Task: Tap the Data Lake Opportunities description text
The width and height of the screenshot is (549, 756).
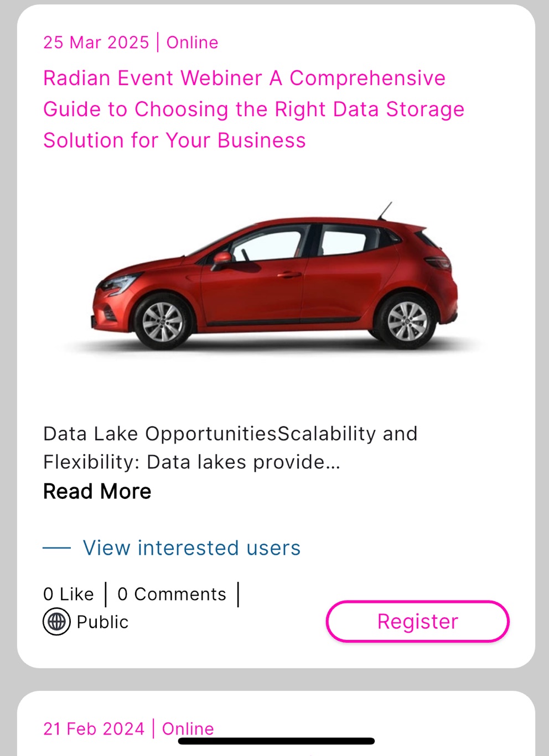Action: point(230,447)
